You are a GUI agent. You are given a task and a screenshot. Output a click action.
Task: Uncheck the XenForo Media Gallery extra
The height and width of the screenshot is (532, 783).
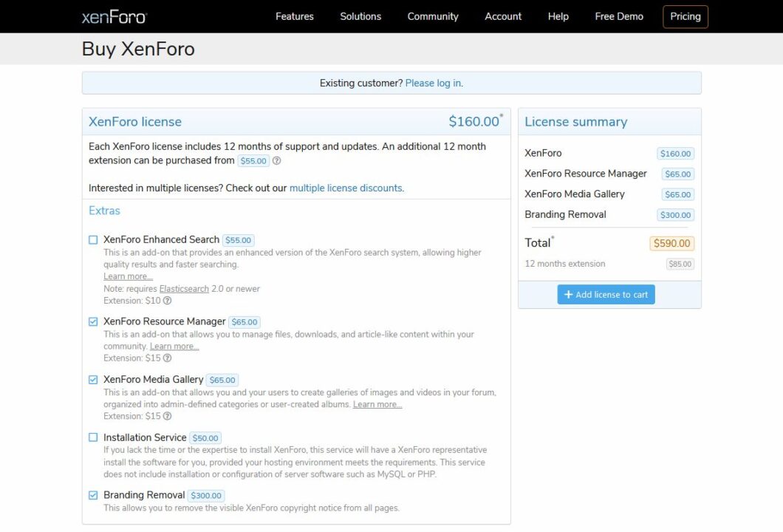click(93, 380)
